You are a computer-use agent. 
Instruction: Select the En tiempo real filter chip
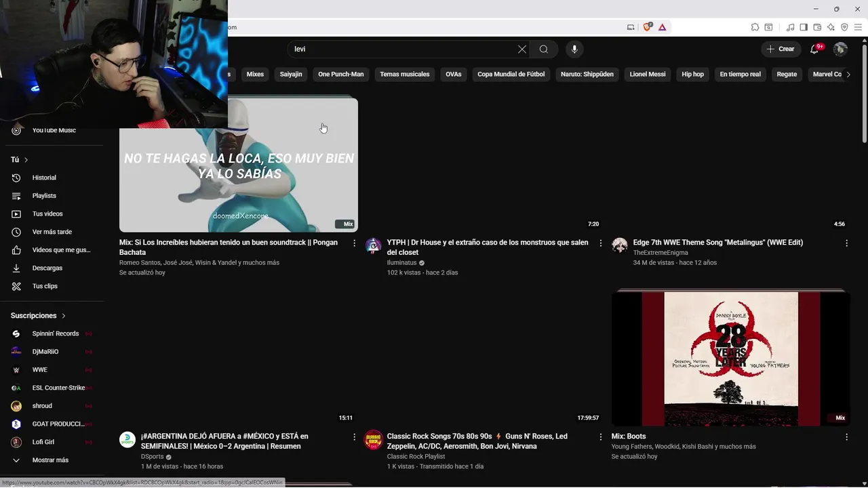click(x=741, y=75)
